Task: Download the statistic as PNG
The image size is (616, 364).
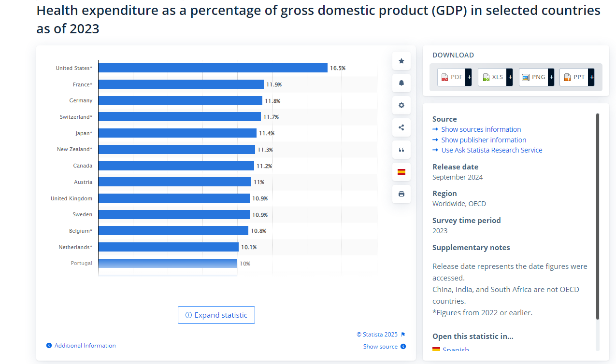Action: [536, 77]
